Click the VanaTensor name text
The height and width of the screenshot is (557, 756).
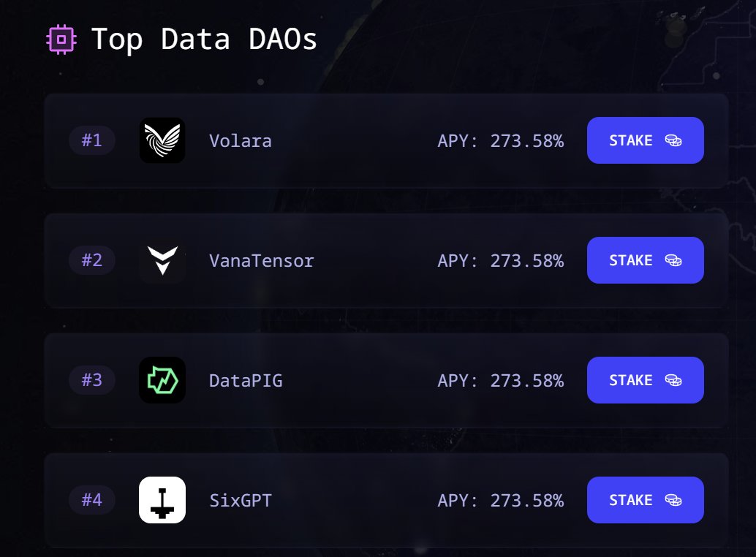[261, 260]
